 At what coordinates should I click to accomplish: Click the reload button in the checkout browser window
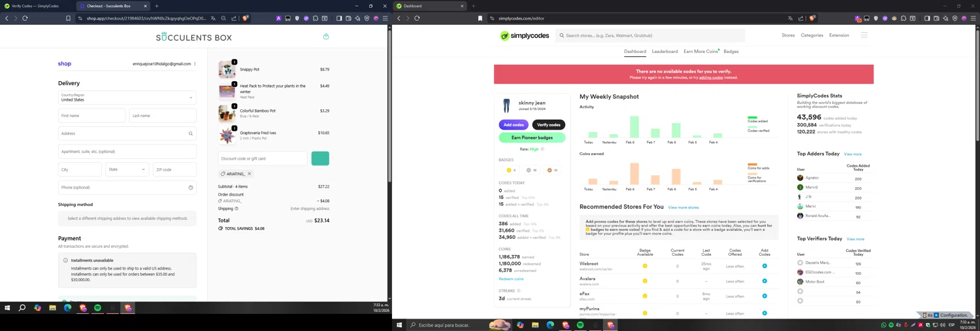coord(25,18)
